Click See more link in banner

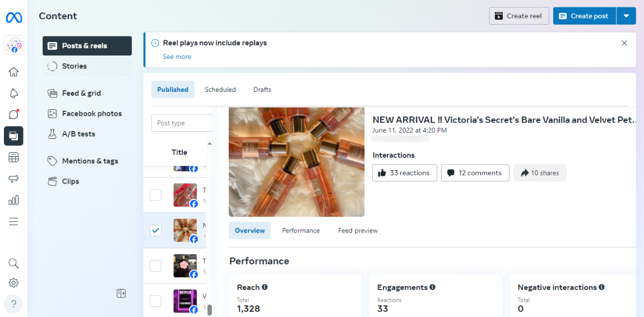point(177,57)
